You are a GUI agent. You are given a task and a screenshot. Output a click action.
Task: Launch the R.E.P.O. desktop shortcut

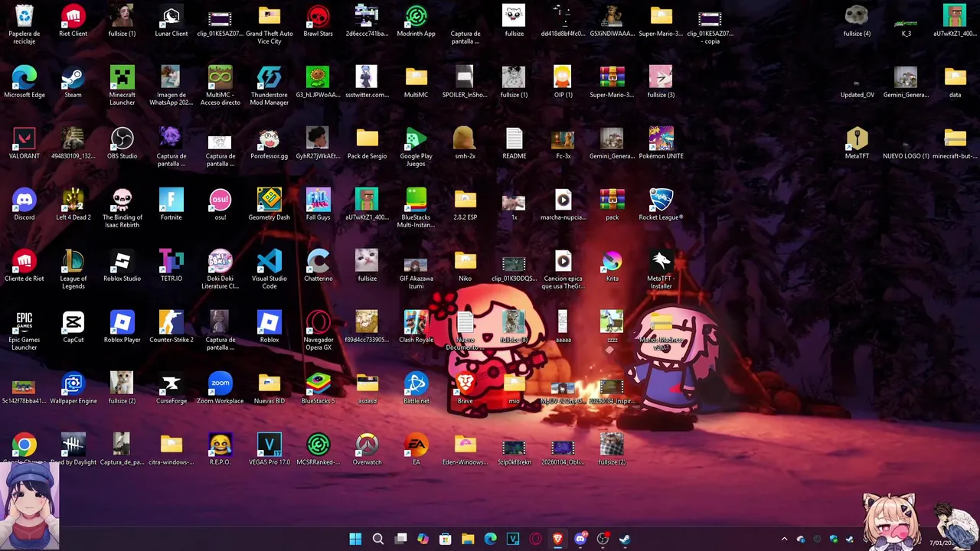[220, 445]
